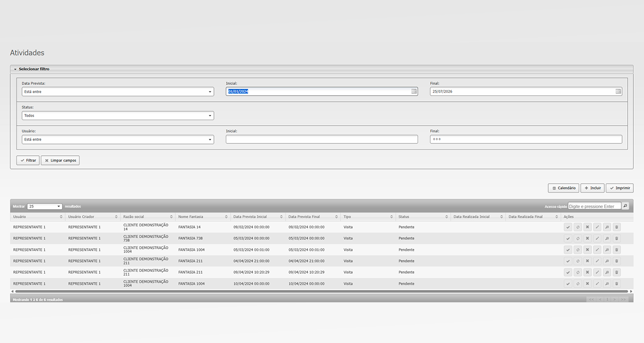Click trash delete icon for 10/04/2024 row
The width and height of the screenshot is (644, 343).
click(x=616, y=283)
